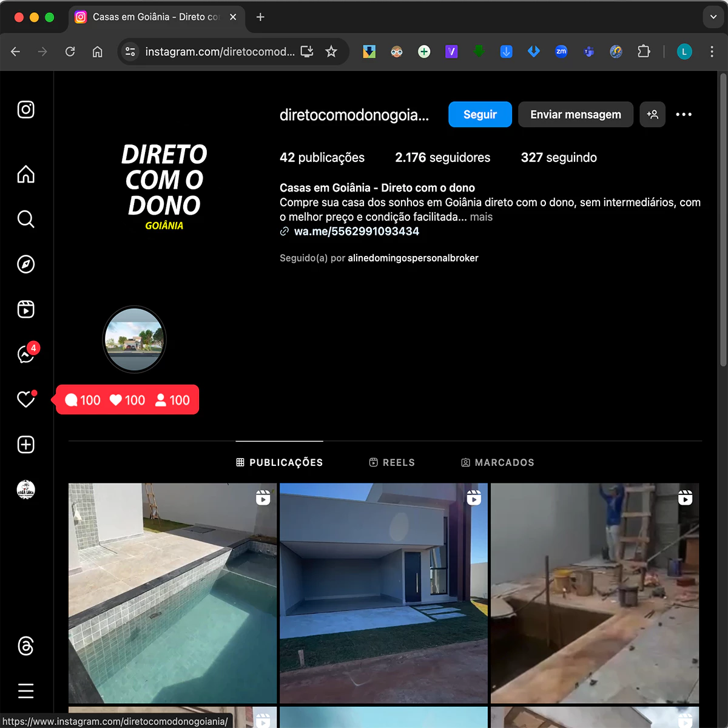
Task: Toggle similar accounts suggestions button
Action: pyautogui.click(x=653, y=115)
